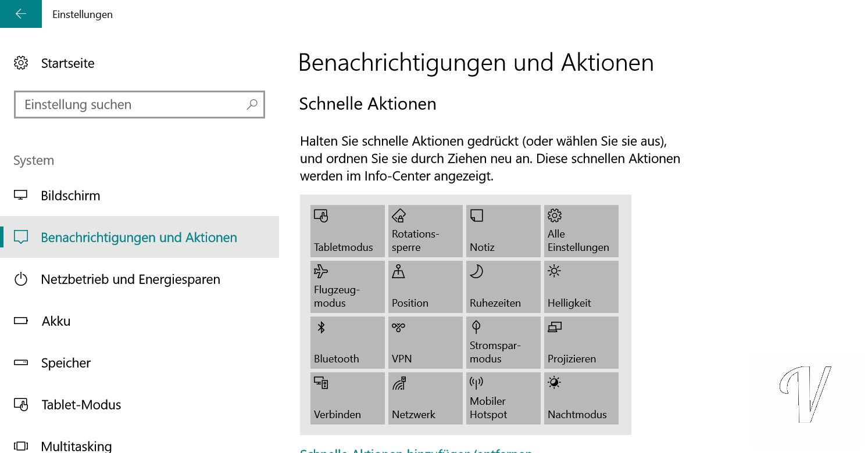868x453 pixels.
Task: Select the Ruhezeiten moon tile
Action: click(503, 286)
